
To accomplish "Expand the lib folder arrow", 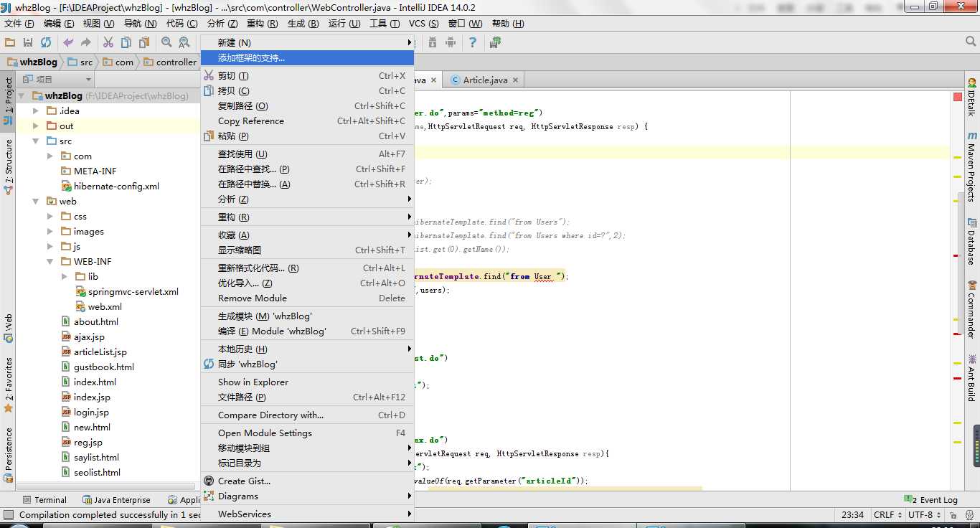I will click(65, 276).
